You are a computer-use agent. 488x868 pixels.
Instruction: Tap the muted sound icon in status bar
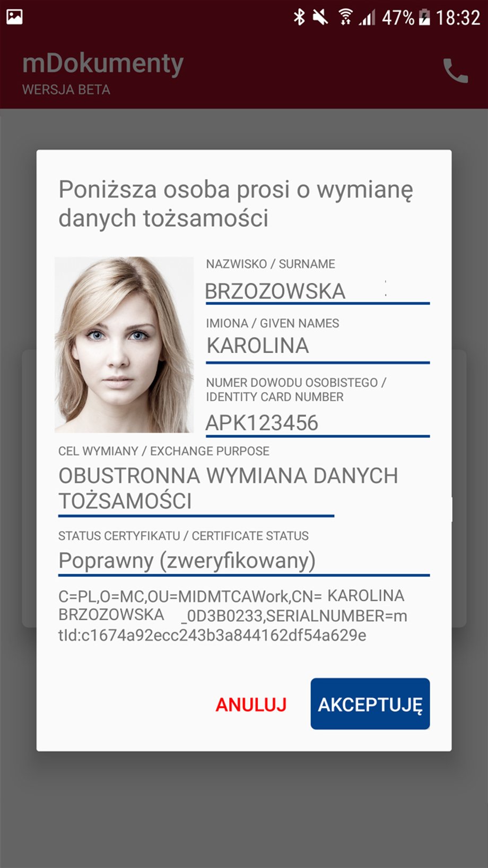click(320, 17)
